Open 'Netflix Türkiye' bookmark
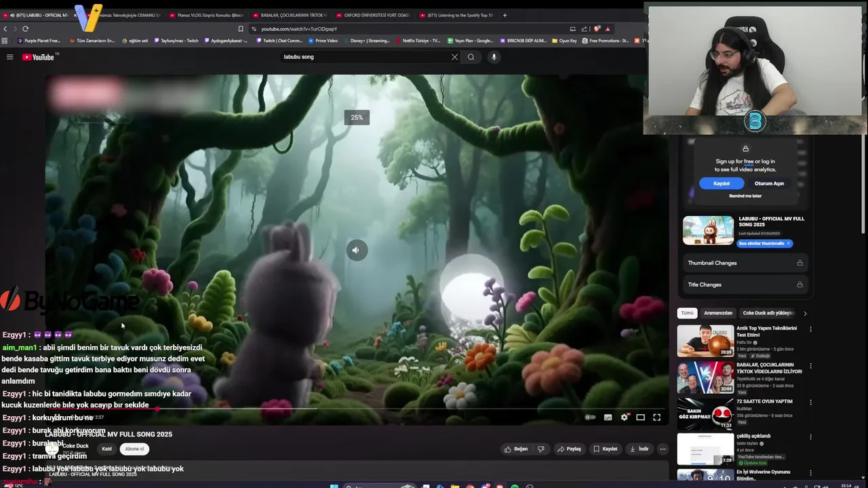 pos(418,41)
